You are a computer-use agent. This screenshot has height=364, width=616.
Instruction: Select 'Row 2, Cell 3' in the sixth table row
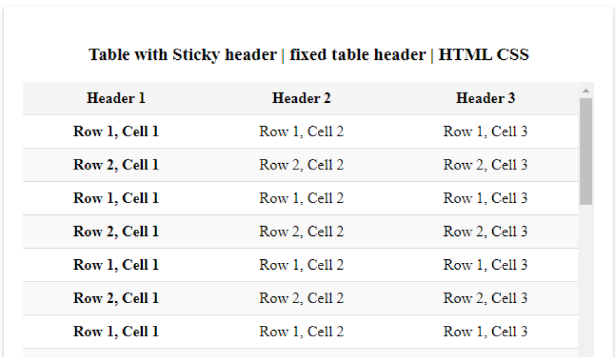coord(485,298)
